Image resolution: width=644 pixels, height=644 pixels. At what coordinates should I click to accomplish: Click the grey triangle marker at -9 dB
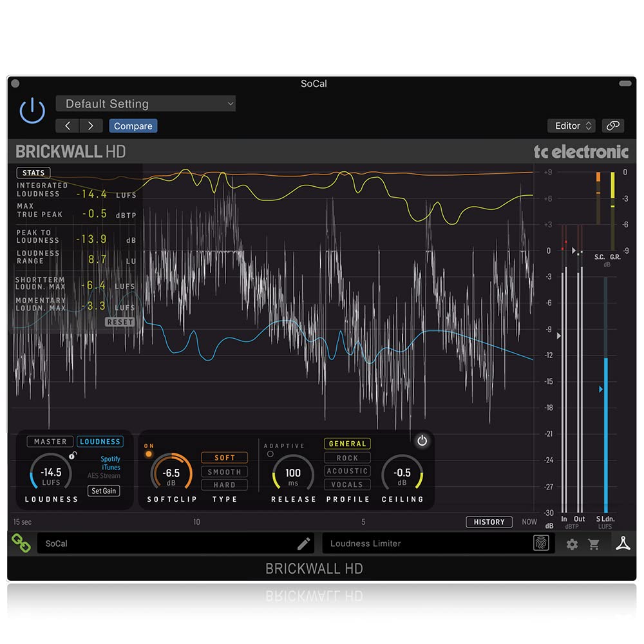pos(559,336)
